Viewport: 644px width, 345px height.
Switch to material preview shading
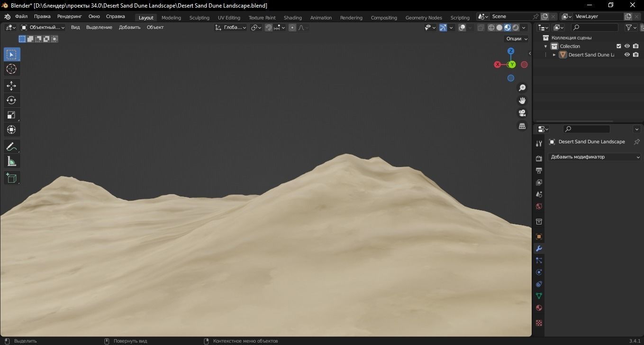(x=508, y=28)
